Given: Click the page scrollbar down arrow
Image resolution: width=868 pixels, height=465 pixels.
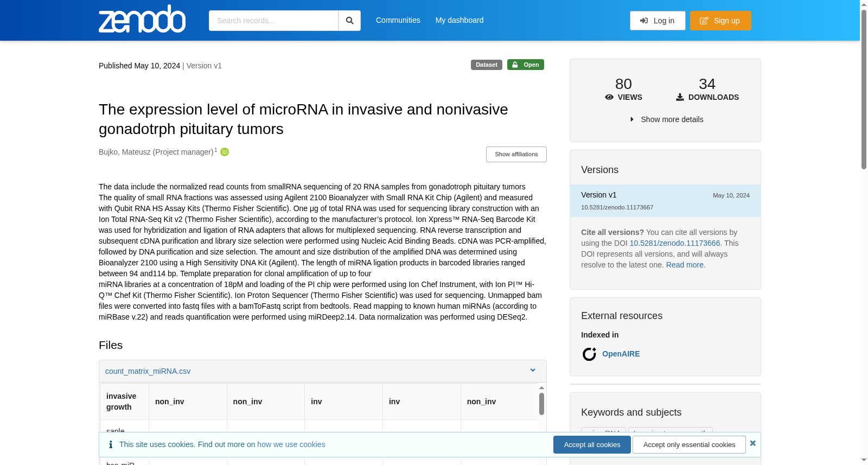Looking at the screenshot, I should click(x=864, y=460).
